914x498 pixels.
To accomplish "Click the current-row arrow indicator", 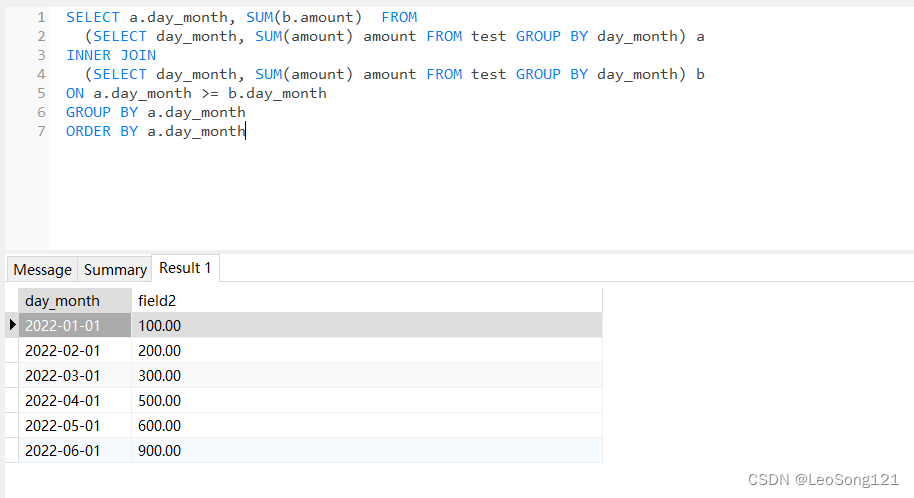I will [12, 325].
